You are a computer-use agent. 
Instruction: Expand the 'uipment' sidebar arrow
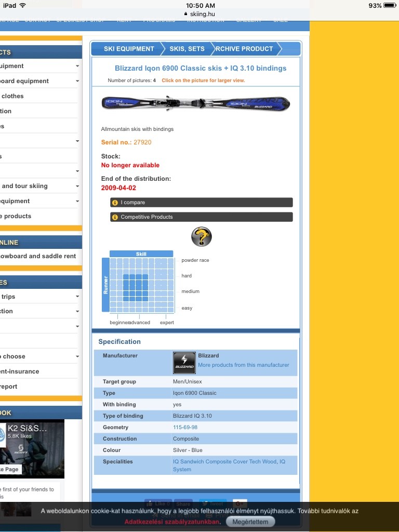pos(77,66)
